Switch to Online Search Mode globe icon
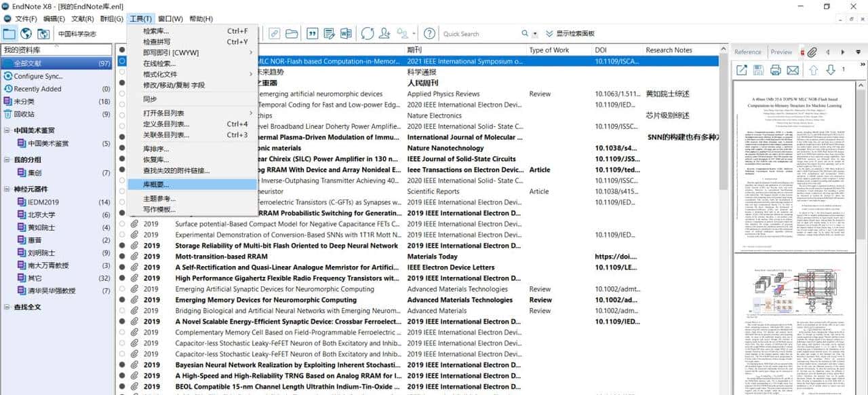 25,34
